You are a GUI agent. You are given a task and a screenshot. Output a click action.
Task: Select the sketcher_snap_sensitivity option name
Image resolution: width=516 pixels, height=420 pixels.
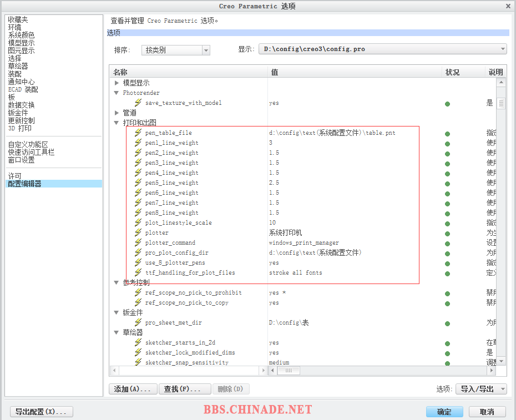click(x=187, y=362)
